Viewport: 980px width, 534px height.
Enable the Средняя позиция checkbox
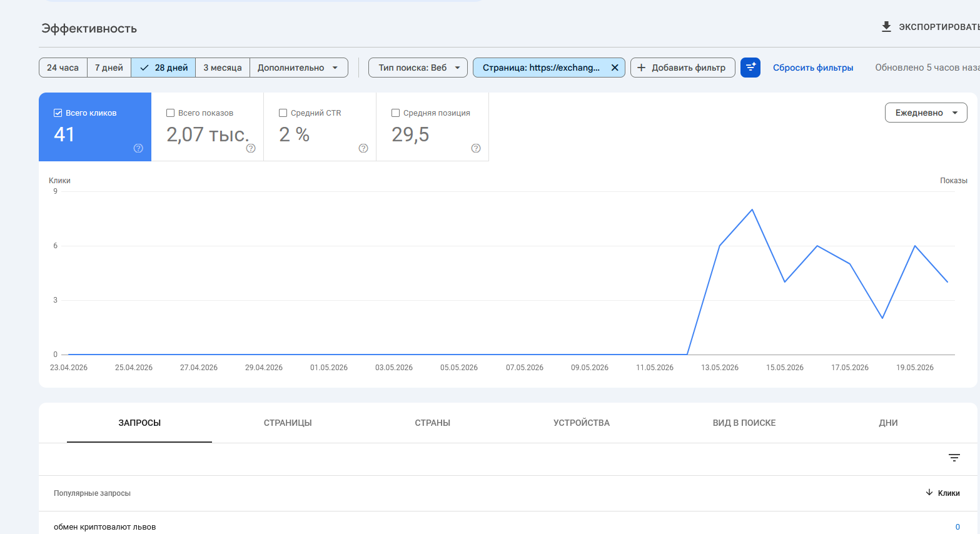point(395,113)
